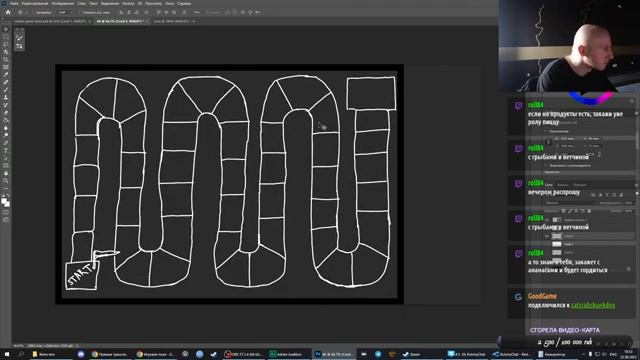Select the Pen tool

pyautogui.click(x=6, y=143)
